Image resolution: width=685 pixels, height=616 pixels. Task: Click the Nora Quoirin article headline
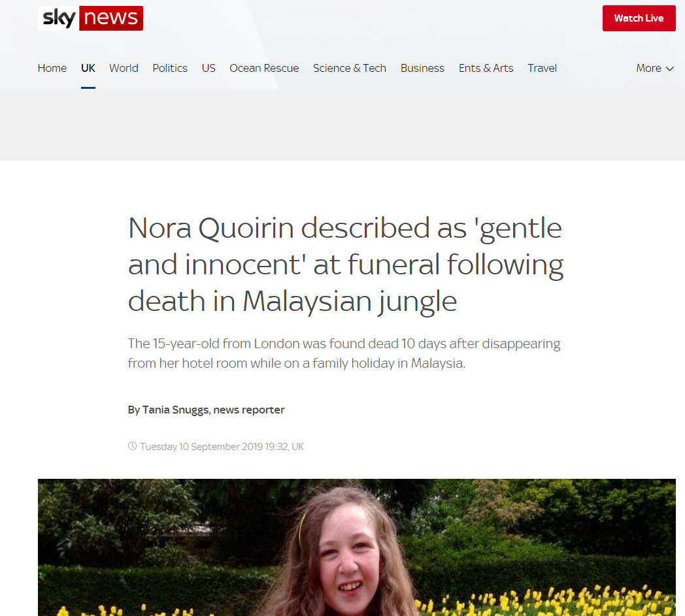pos(346,265)
